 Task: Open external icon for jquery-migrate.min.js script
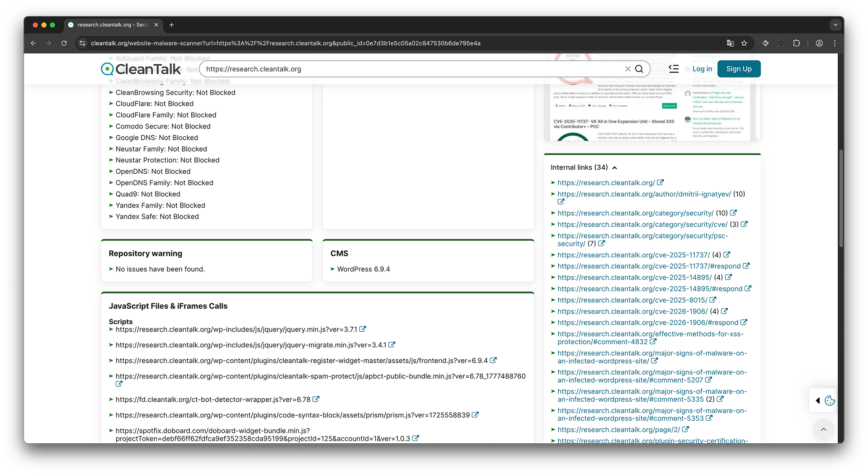tap(392, 345)
